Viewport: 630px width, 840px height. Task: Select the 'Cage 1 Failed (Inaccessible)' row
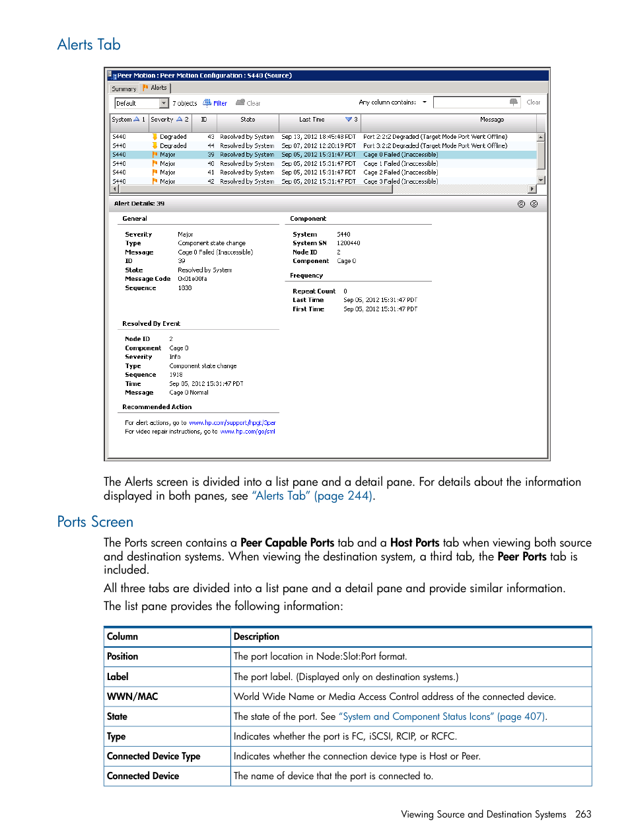tap(323, 163)
